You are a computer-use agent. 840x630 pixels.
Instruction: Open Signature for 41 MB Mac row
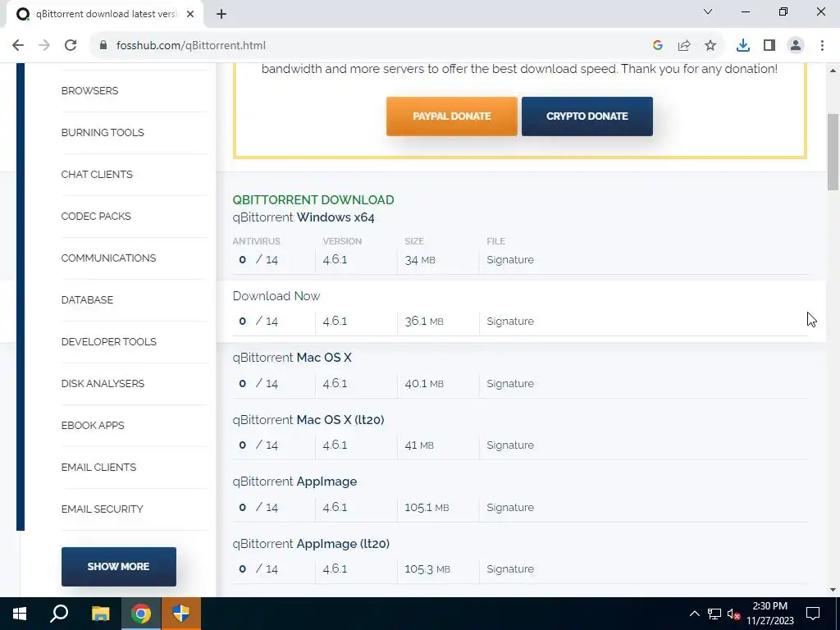tap(510, 445)
